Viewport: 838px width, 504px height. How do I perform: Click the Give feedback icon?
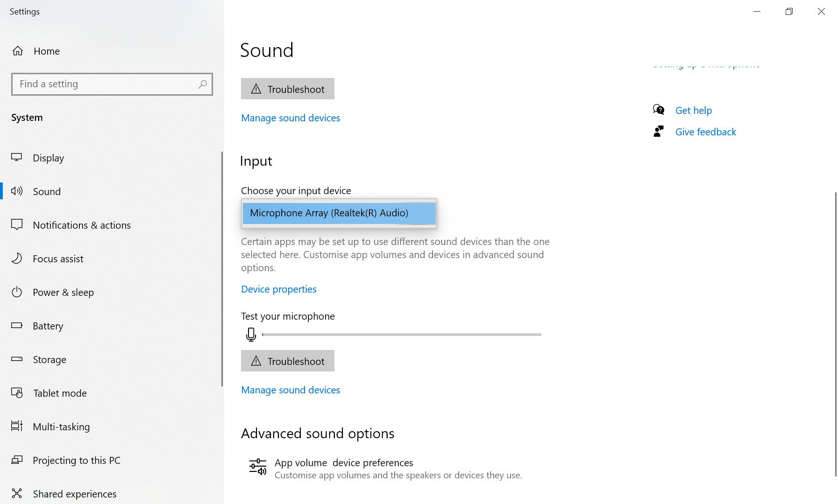(x=659, y=131)
